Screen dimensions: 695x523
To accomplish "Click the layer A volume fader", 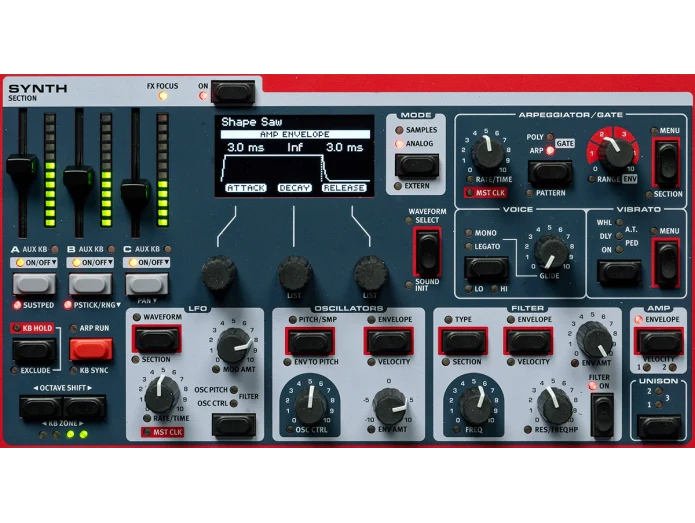I will (x=22, y=166).
